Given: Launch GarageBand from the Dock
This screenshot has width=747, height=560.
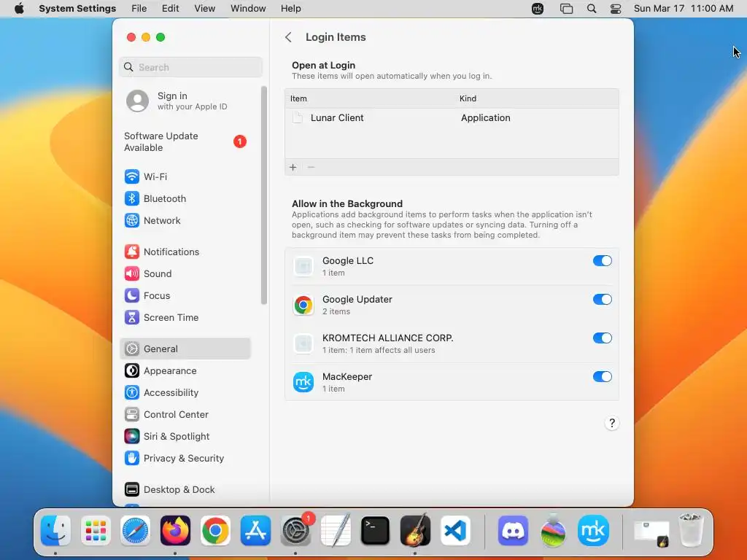Looking at the screenshot, I should tap(415, 530).
